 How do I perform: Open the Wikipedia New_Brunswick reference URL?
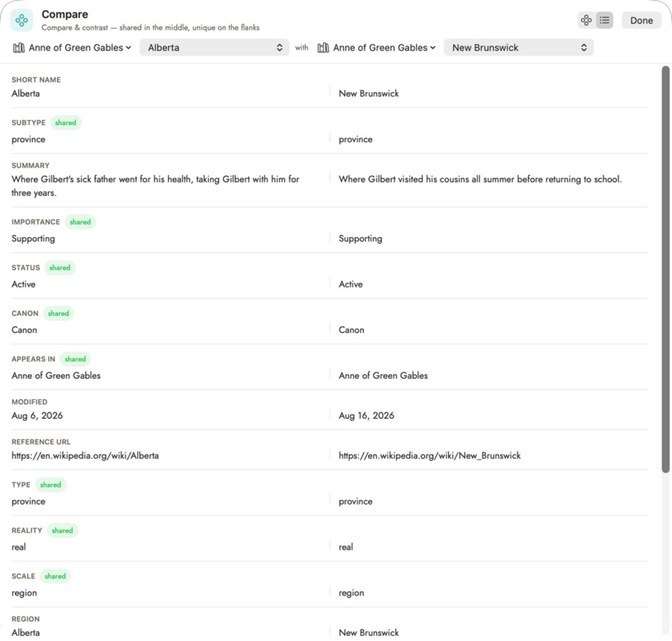430,456
